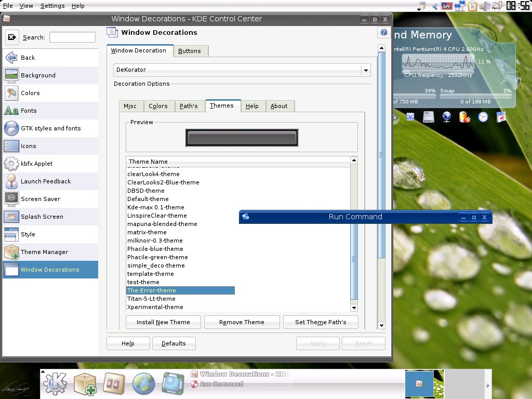
Task: Click the Set Theme Path's button
Action: click(x=321, y=322)
